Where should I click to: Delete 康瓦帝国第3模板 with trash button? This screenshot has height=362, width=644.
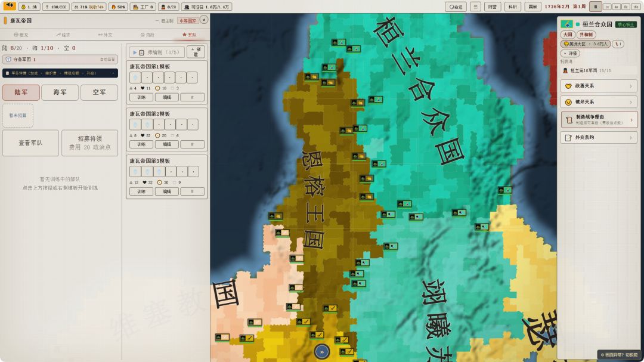coord(192,191)
